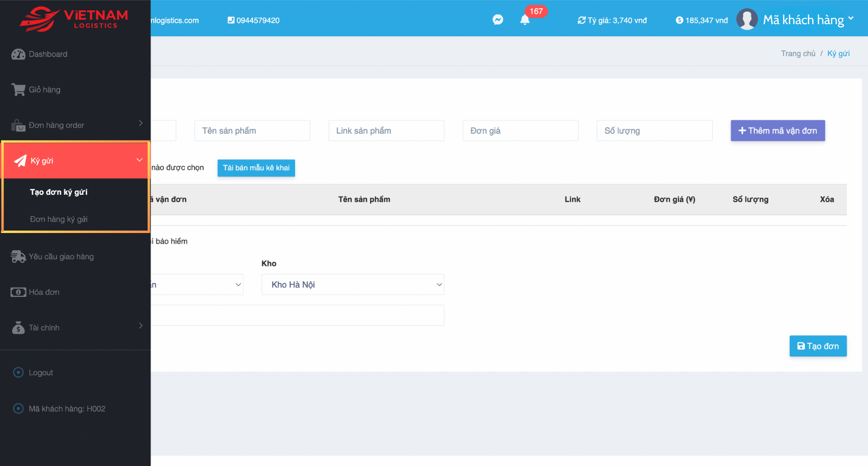Click the Tài chính money bag icon
868x466 pixels.
(18, 328)
